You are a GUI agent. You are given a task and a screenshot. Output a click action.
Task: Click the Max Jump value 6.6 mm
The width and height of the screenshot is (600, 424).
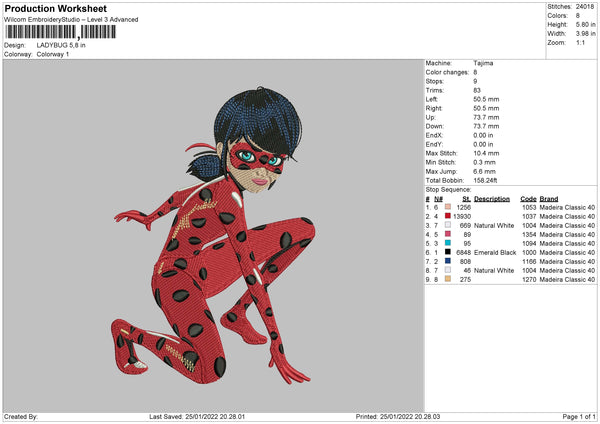[484, 171]
